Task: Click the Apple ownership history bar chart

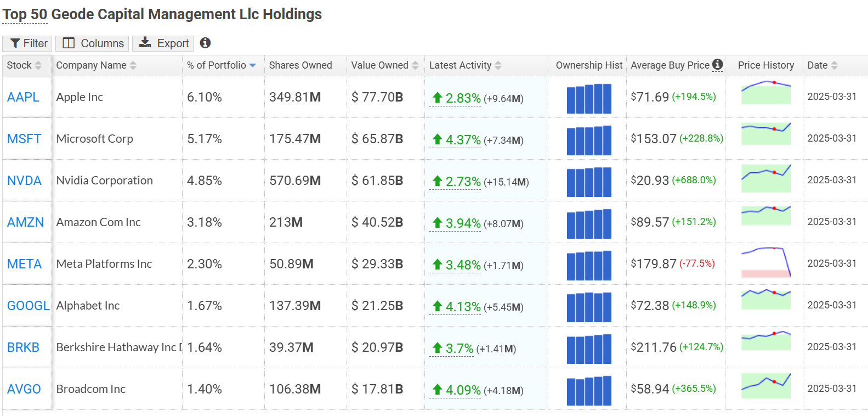Action: pyautogui.click(x=589, y=99)
